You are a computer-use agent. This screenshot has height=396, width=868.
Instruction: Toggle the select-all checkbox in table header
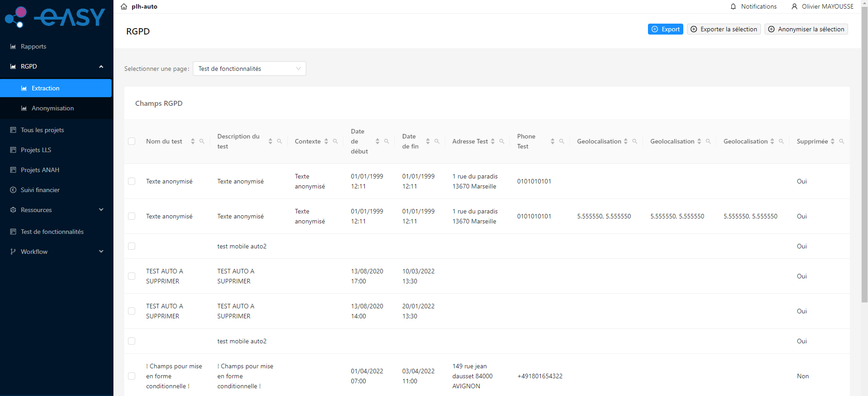[132, 142]
